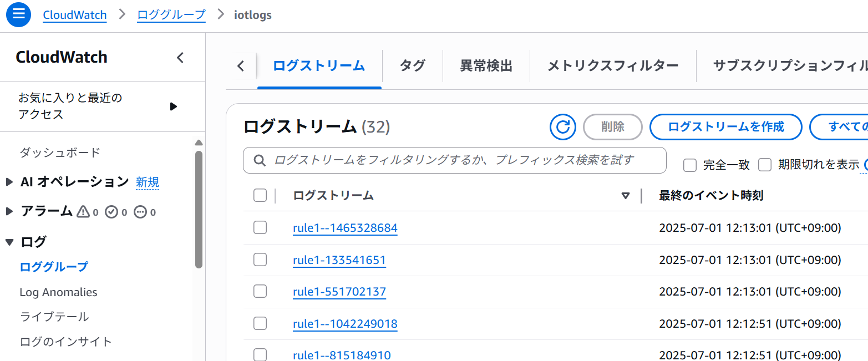
Task: Click the partially visible すべての button
Action: click(x=839, y=127)
